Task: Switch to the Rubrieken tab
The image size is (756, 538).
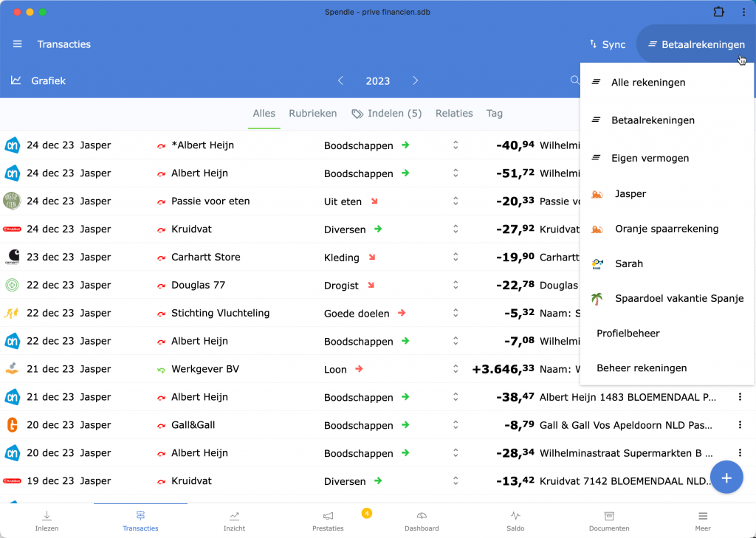Action: point(312,114)
